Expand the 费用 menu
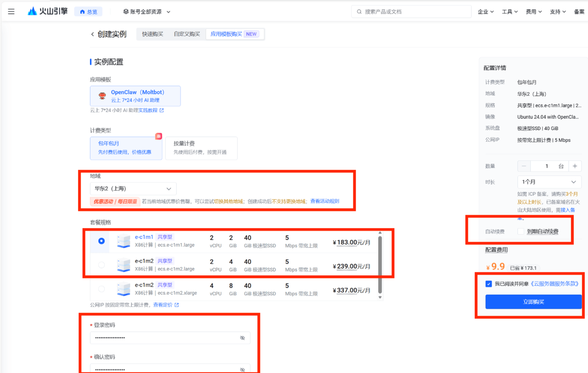Screen dimensions: 588x373 click(534, 11)
